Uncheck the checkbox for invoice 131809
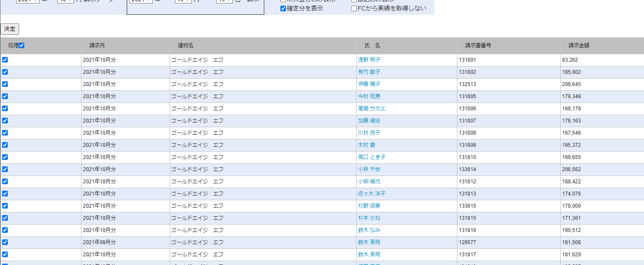 coord(5,145)
